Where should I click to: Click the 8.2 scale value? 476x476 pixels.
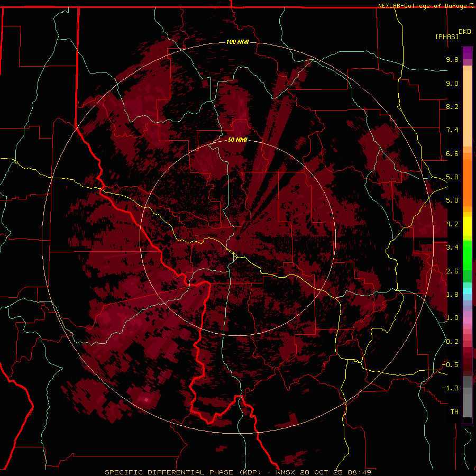[x=452, y=106]
